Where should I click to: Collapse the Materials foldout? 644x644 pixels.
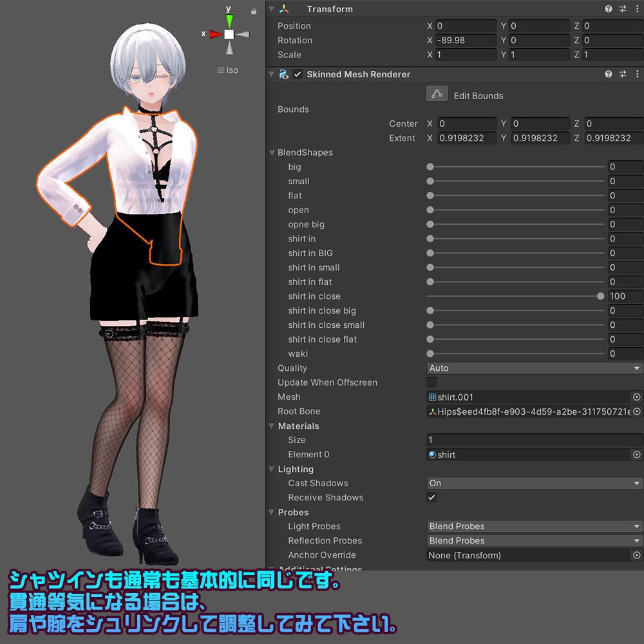(x=272, y=426)
